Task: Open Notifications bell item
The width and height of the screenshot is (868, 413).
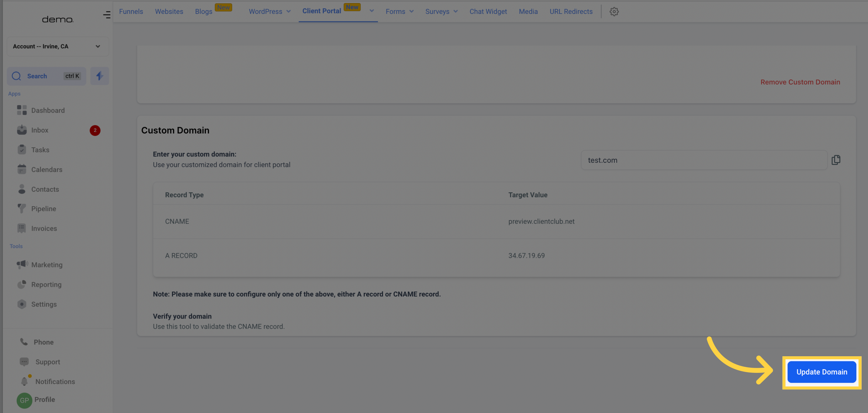Action: 55,381
